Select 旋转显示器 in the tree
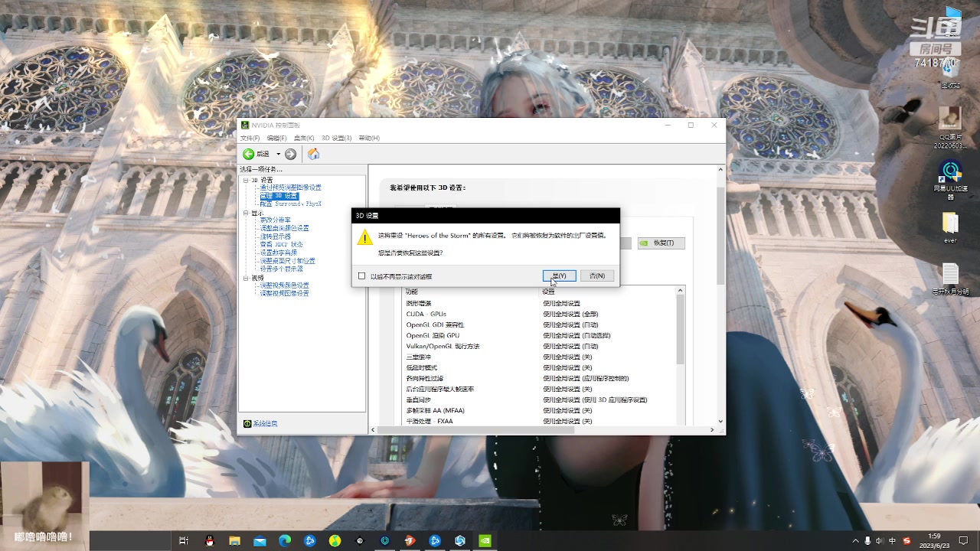Viewport: 980px width, 551px height. (275, 236)
